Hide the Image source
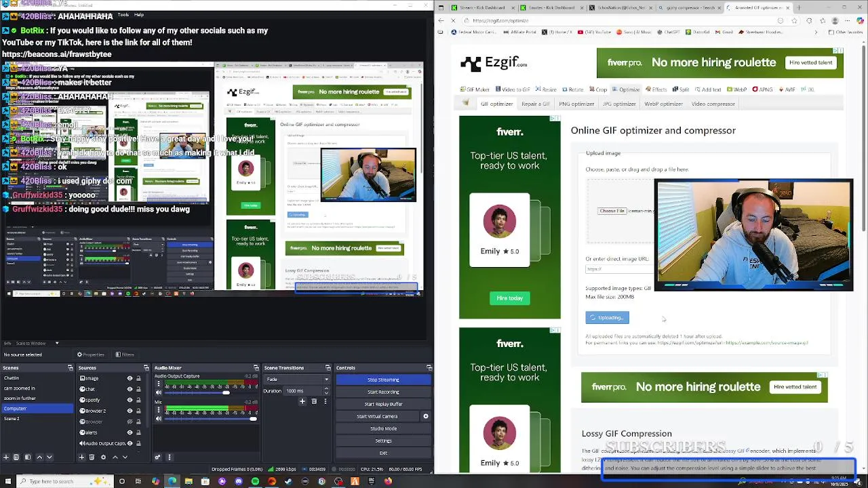868x488 pixels. (130, 378)
